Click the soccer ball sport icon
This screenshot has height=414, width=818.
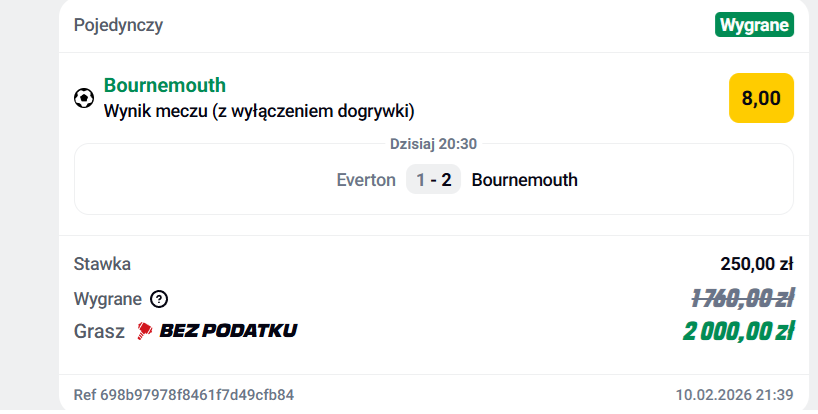pyautogui.click(x=84, y=98)
